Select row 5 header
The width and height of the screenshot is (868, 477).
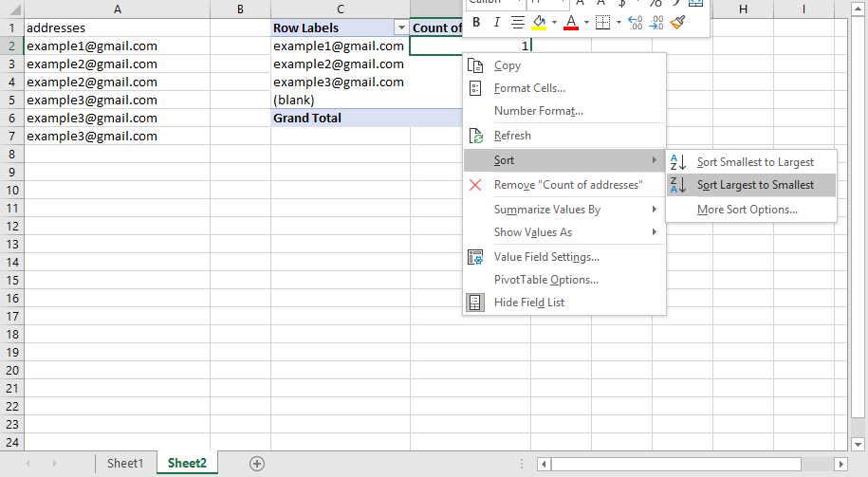point(11,101)
